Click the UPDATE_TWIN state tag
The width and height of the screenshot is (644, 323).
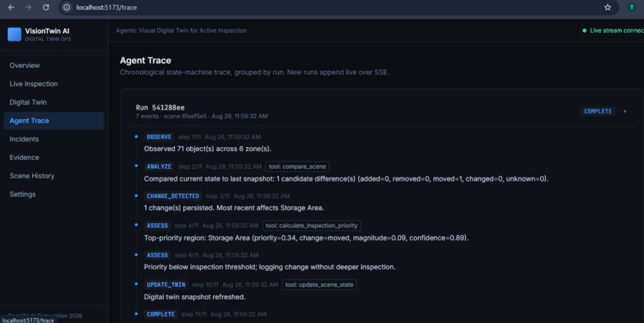pyautogui.click(x=166, y=285)
